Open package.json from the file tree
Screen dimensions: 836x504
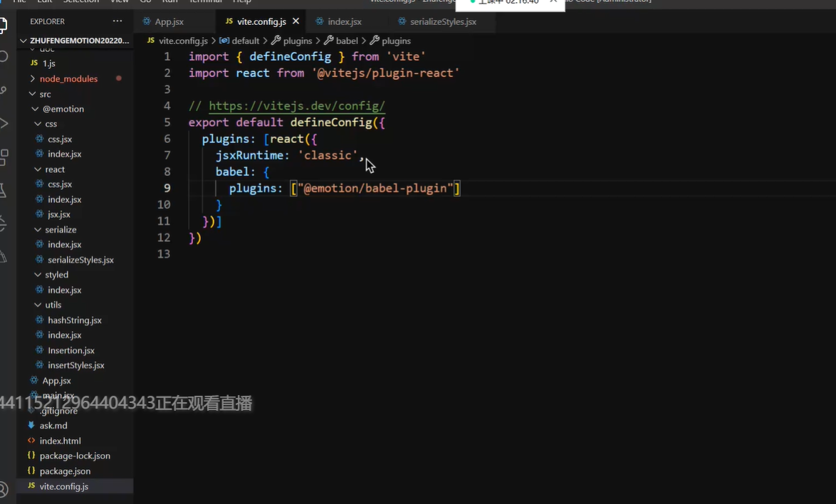[x=65, y=471]
